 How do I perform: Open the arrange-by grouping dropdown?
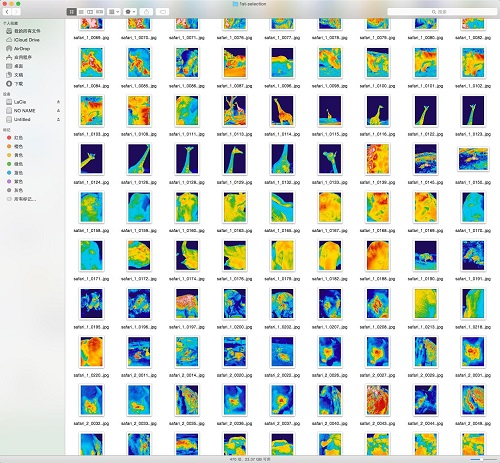114,12
